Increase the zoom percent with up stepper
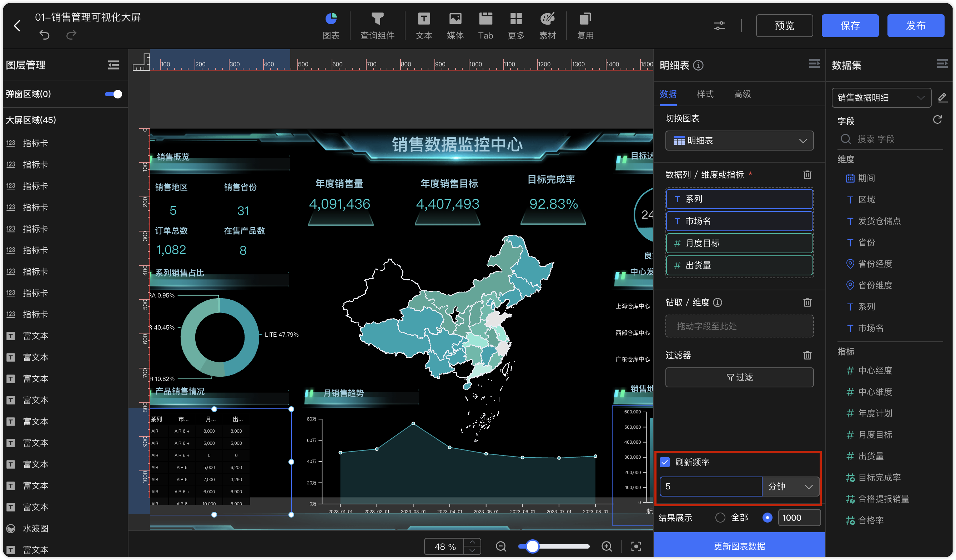This screenshot has width=956, height=560. pos(472,542)
